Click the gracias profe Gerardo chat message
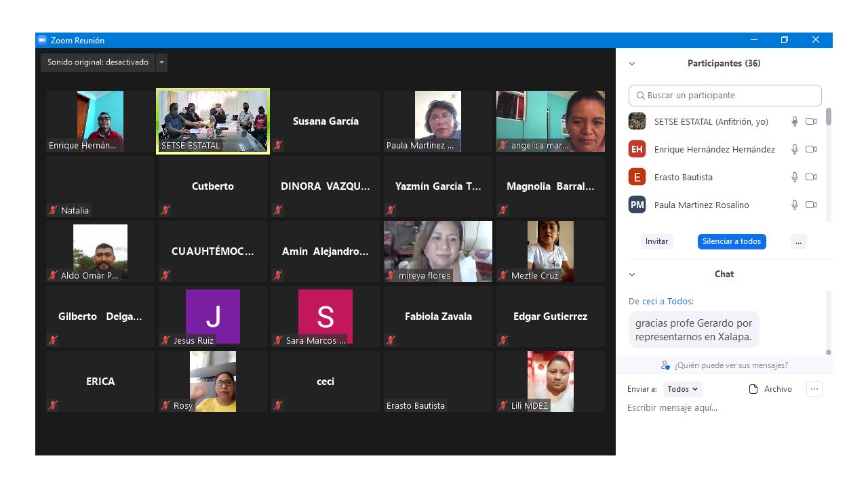Screen dimensions: 868x488 [x=694, y=330]
